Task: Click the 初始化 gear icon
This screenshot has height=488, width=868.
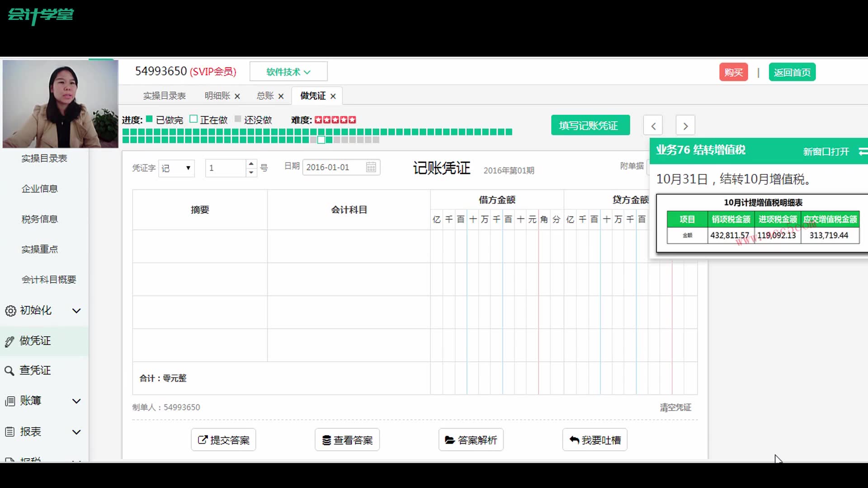Action: [10, 311]
